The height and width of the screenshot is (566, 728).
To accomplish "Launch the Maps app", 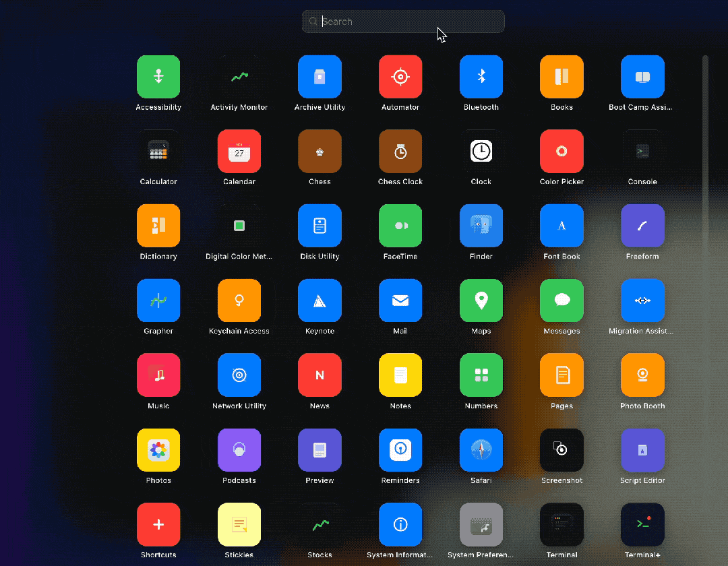I will pyautogui.click(x=481, y=301).
